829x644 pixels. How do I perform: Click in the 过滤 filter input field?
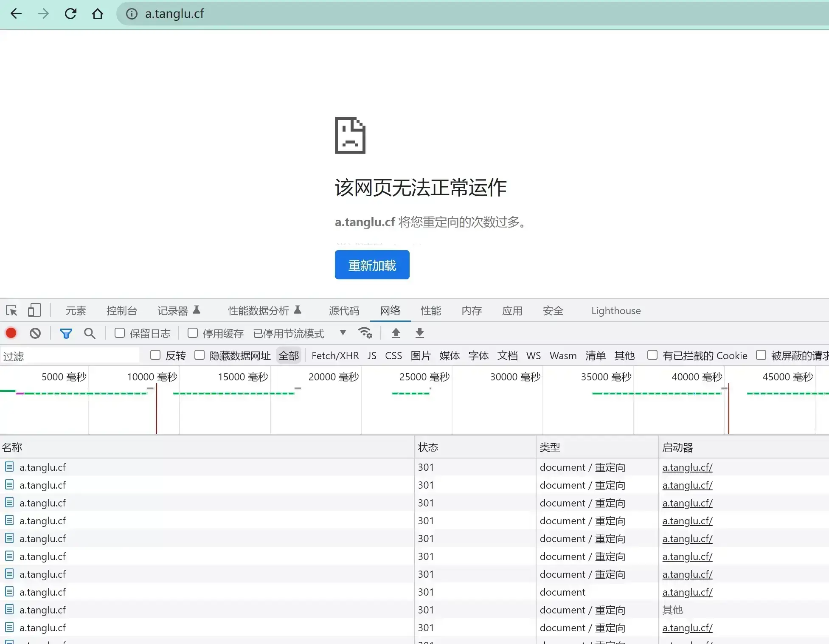pyautogui.click(x=70, y=356)
